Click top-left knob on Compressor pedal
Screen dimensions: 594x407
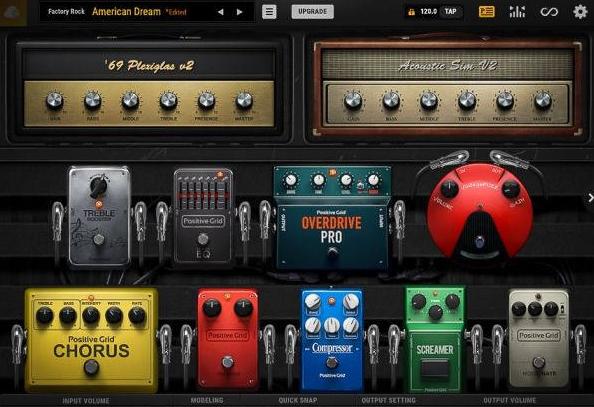point(313,302)
